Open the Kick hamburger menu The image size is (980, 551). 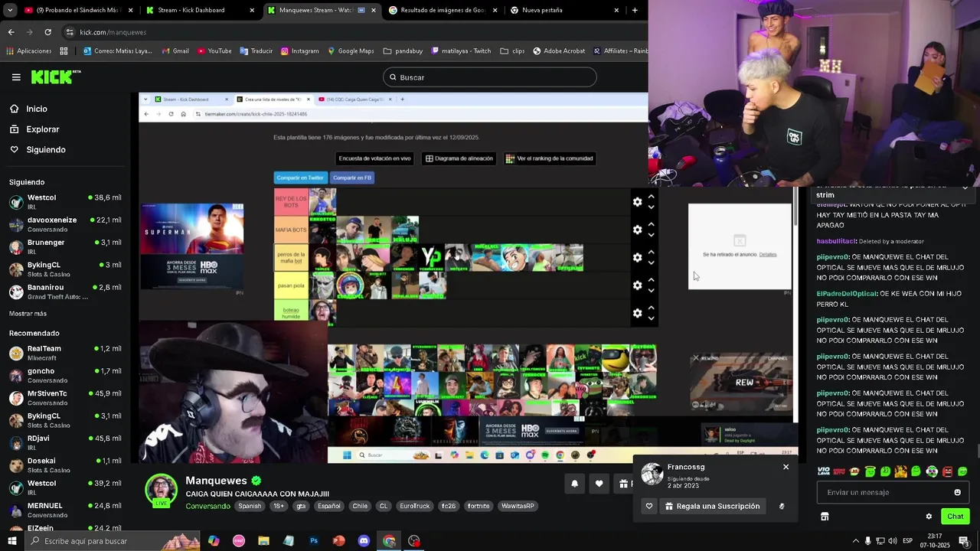tap(16, 77)
